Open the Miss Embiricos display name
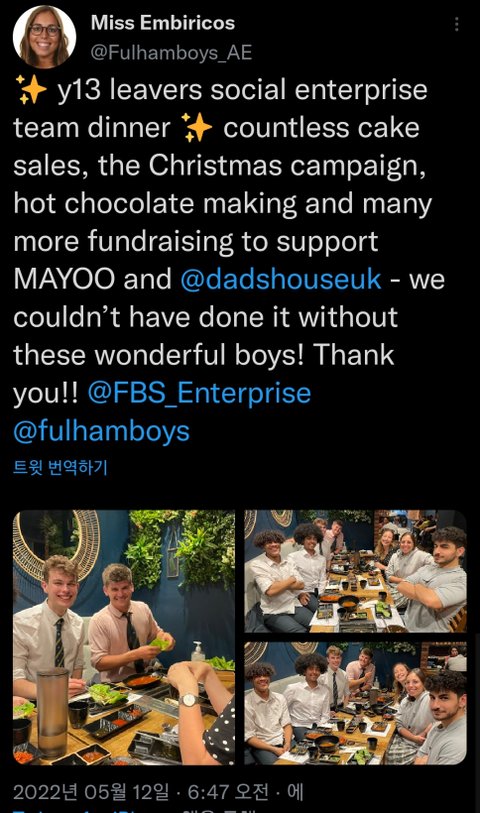 (x=163, y=23)
